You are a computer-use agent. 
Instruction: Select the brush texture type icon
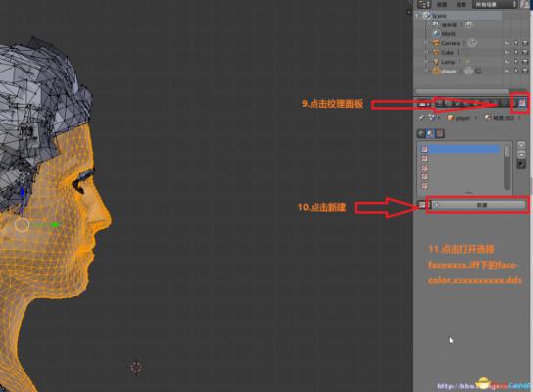tap(440, 133)
